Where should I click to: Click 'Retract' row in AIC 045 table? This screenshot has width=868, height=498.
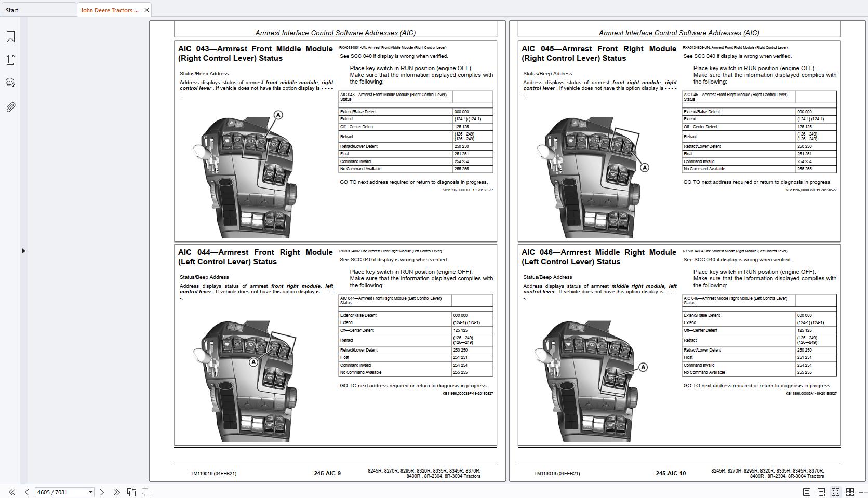point(759,137)
